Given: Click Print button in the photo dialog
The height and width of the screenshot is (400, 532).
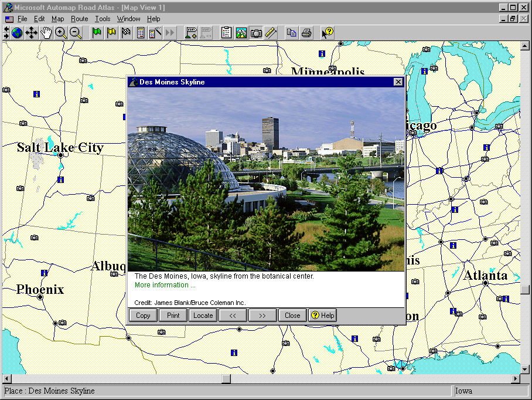Looking at the screenshot, I should (173, 316).
